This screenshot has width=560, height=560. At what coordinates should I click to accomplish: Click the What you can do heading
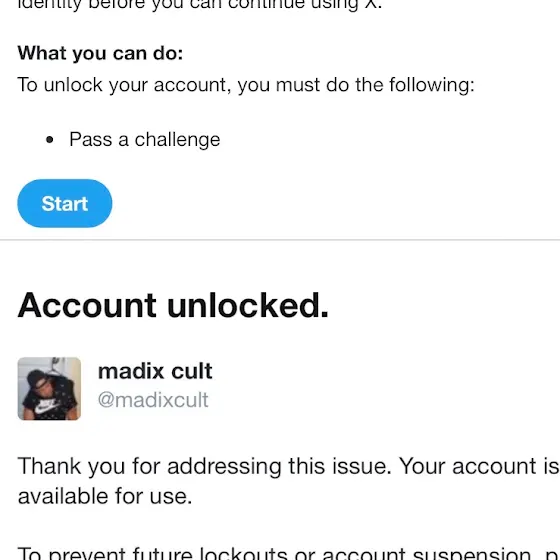click(x=100, y=54)
